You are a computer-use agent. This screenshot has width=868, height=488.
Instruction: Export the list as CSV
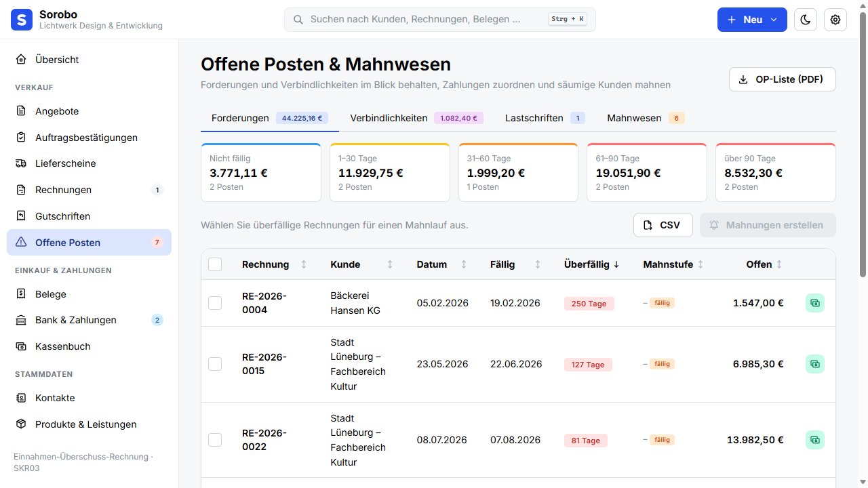click(663, 225)
